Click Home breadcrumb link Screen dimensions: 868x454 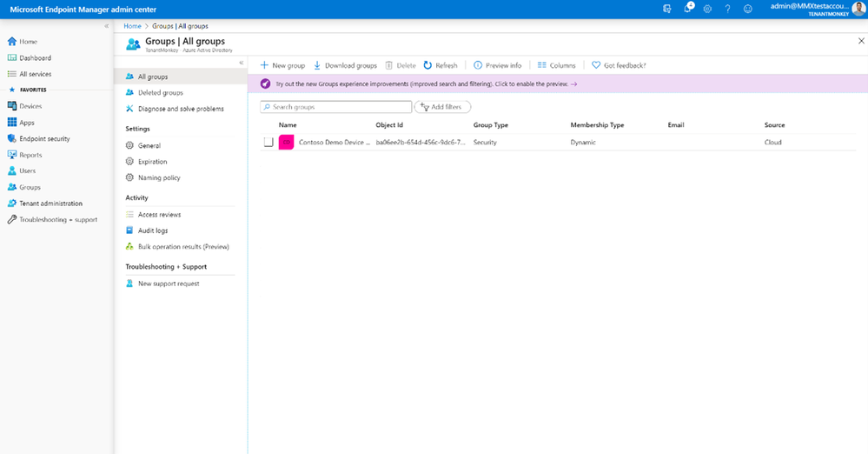132,26
